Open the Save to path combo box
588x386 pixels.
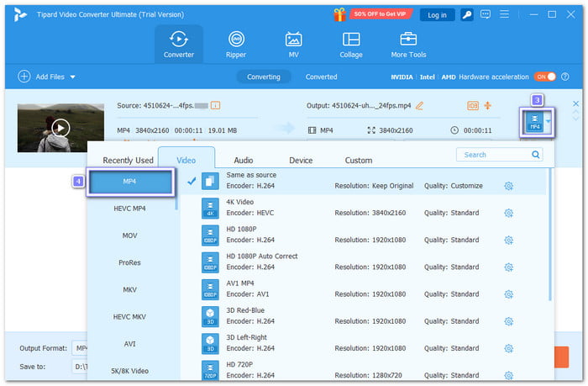click(x=80, y=367)
